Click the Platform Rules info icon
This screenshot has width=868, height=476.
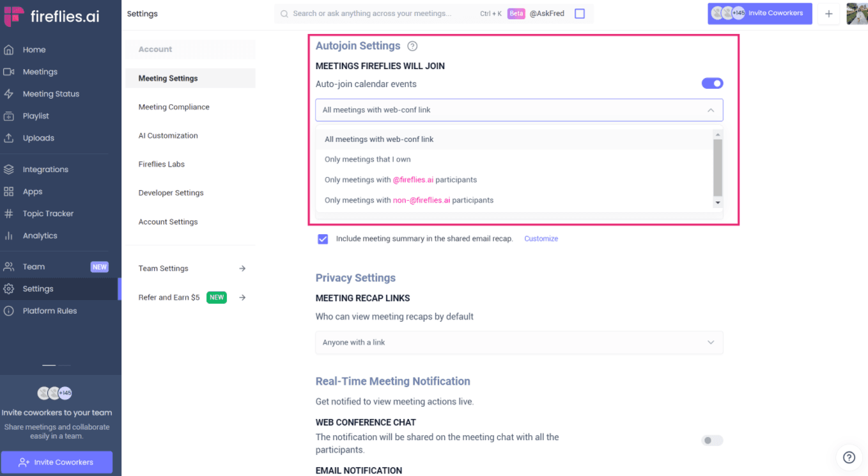[9, 311]
